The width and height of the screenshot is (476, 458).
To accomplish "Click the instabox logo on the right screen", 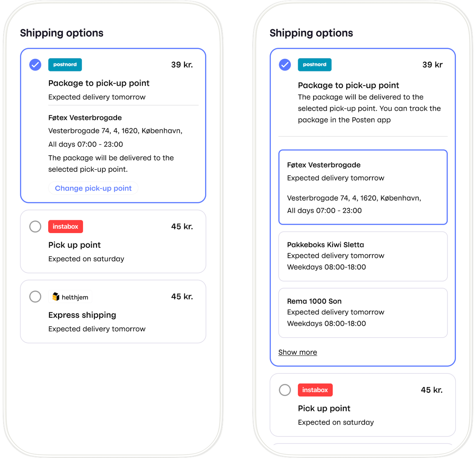I will point(315,390).
